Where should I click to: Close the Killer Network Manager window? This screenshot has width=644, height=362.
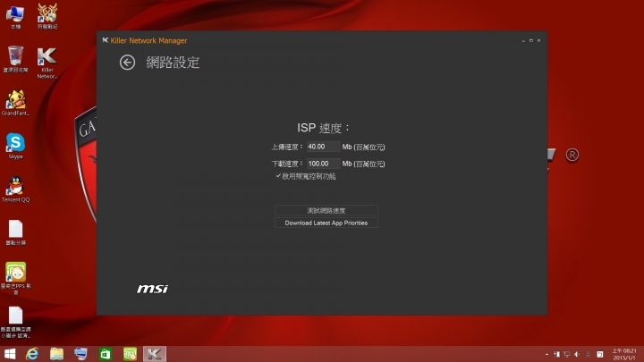pos(538,40)
